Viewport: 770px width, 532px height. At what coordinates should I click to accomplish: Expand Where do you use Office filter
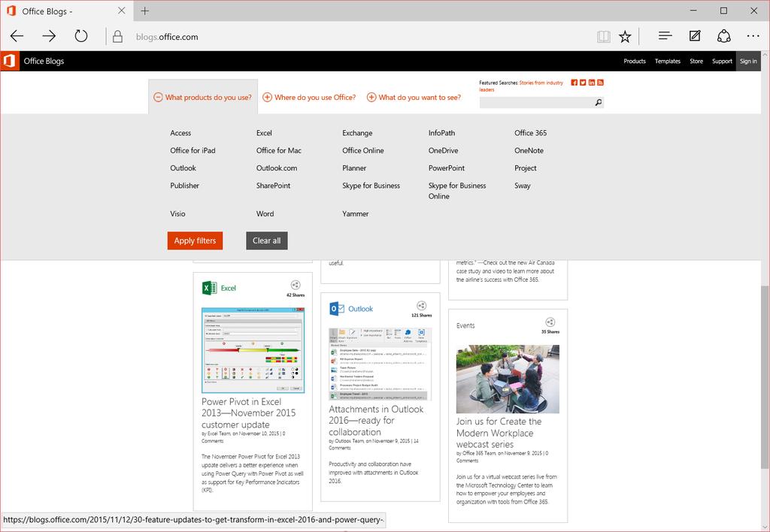[x=309, y=97]
